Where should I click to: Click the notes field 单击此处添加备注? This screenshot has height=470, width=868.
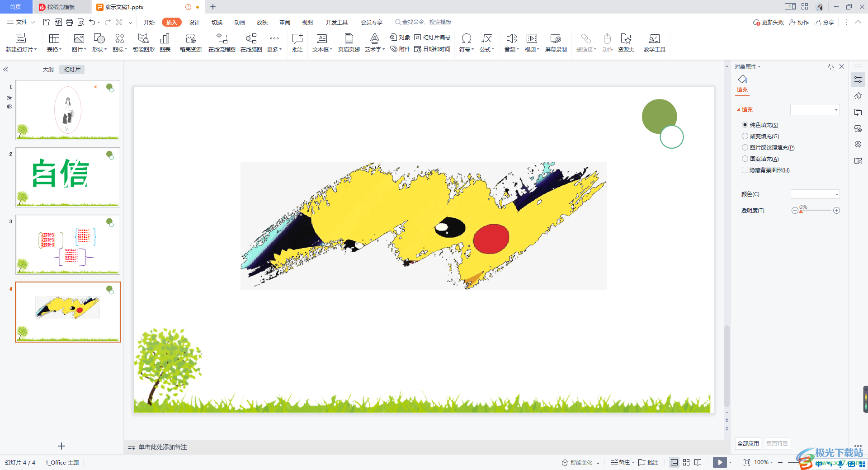pyautogui.click(x=163, y=447)
